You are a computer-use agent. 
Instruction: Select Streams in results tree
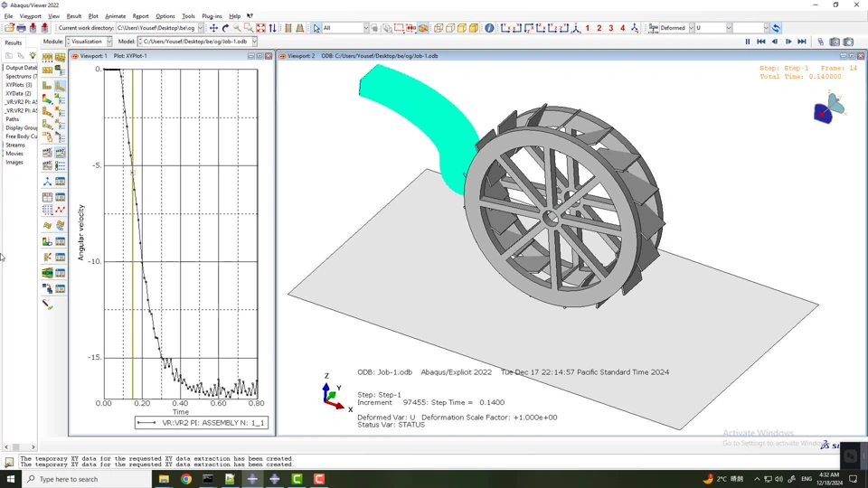[15, 145]
